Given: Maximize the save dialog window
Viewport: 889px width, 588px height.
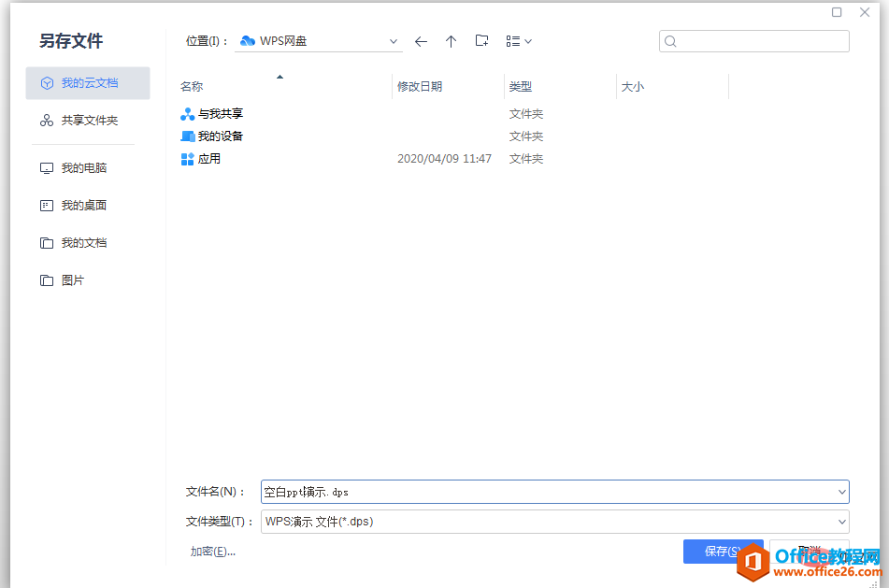Looking at the screenshot, I should coord(837,12).
